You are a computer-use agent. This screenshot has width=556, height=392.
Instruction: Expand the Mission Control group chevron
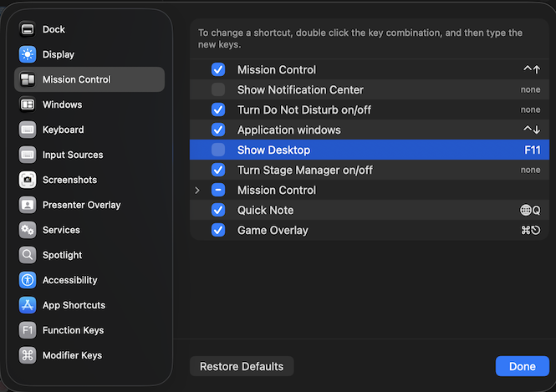197,190
